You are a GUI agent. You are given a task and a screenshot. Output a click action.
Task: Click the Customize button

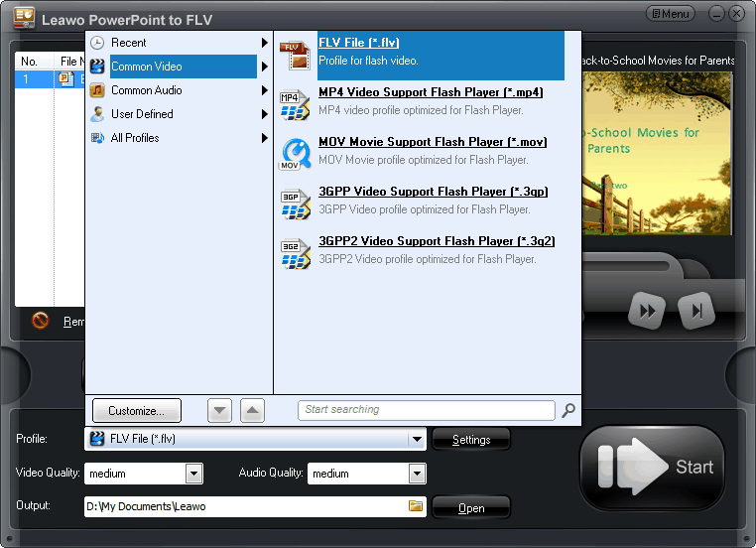(x=136, y=410)
